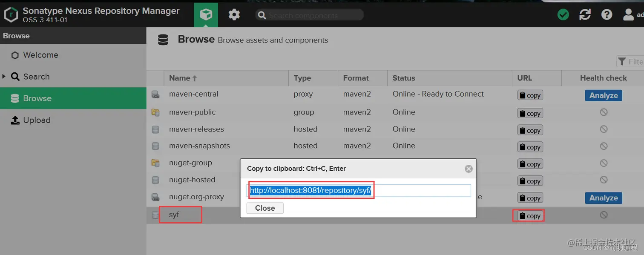Image resolution: width=644 pixels, height=255 pixels.
Task: Sort by the Status column header
Action: [x=450, y=78]
